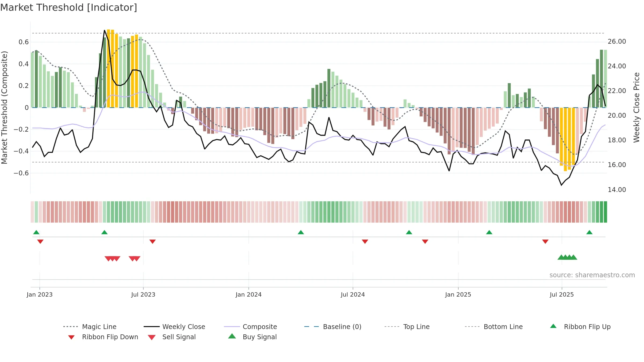Toggle the Ribbon Flip Up legend entry
This screenshot has height=362, width=644.
[580, 327]
